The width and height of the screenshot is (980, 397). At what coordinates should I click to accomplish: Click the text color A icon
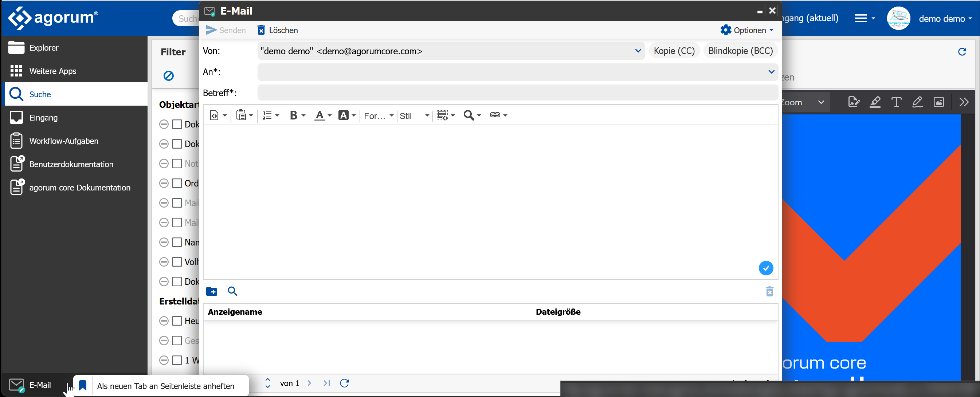[320, 115]
